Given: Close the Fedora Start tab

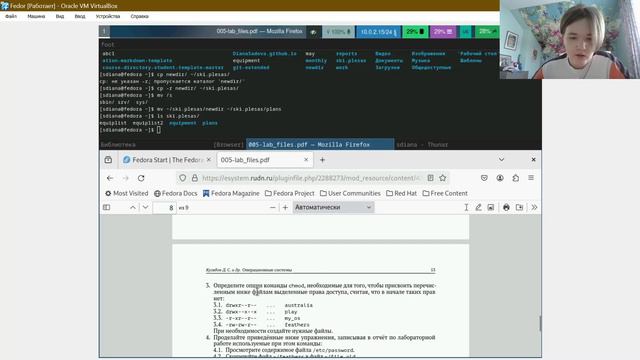Looking at the screenshot, I should 209,160.
